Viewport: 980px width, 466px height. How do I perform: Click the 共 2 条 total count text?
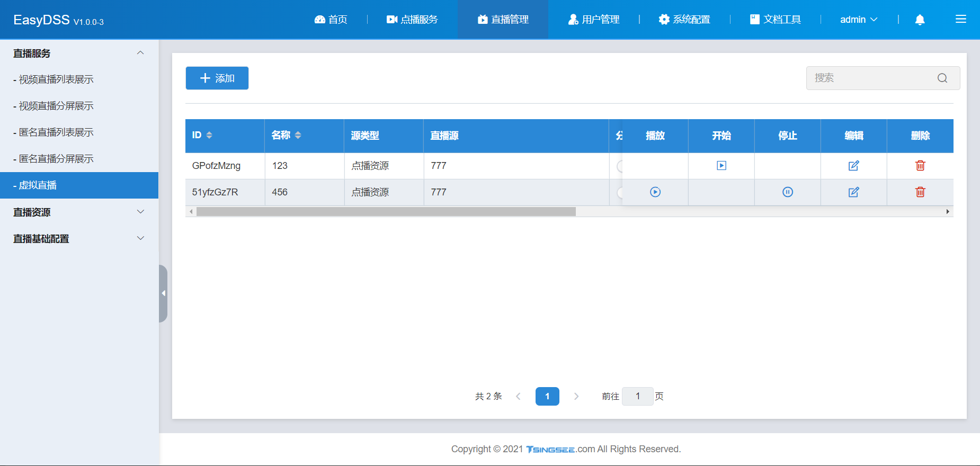click(x=488, y=396)
